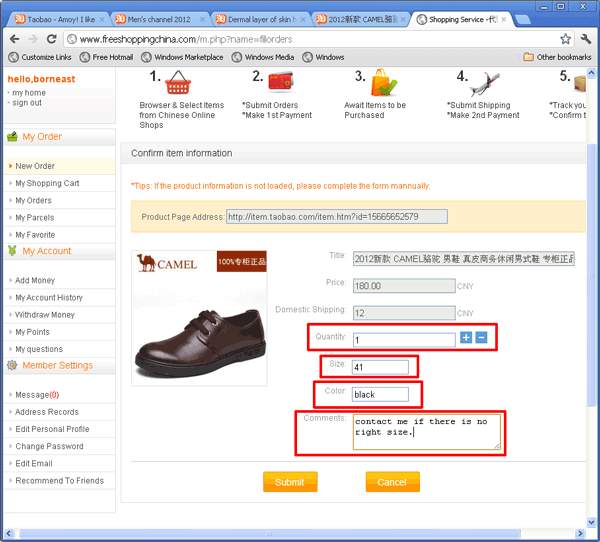Open Message(0) link
The image size is (600, 542).
(x=37, y=395)
